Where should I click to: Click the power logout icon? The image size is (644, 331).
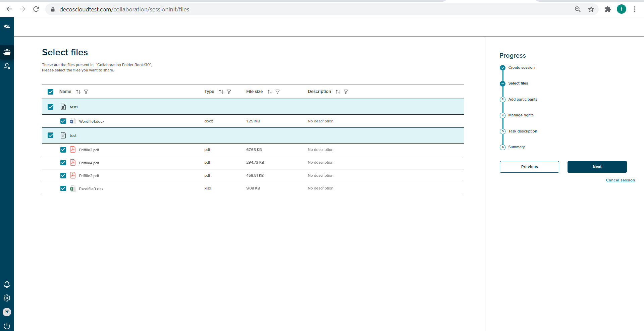pyautogui.click(x=7, y=326)
